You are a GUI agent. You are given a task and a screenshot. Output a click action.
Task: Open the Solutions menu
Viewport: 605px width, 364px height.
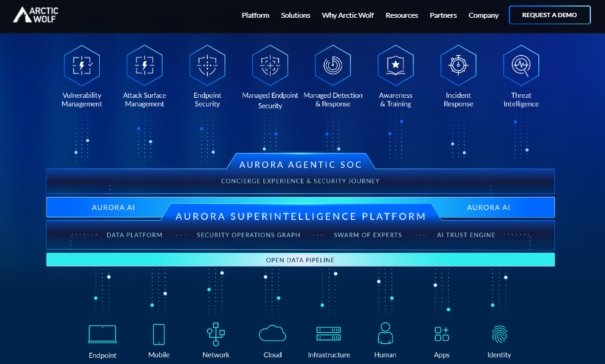pyautogui.click(x=296, y=15)
